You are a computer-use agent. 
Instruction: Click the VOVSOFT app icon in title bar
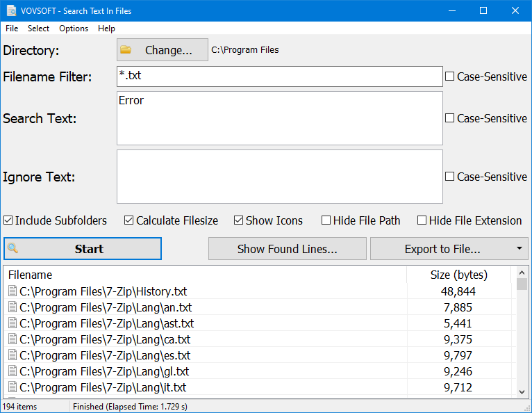[11, 10]
